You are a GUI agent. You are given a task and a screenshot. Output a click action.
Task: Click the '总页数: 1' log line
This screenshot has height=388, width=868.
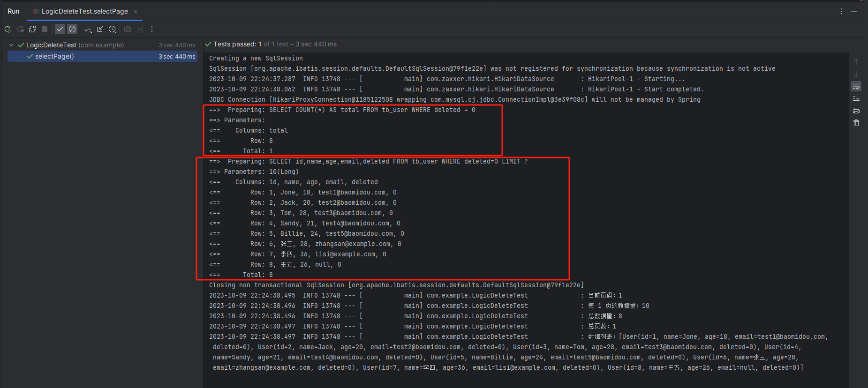tap(413, 326)
